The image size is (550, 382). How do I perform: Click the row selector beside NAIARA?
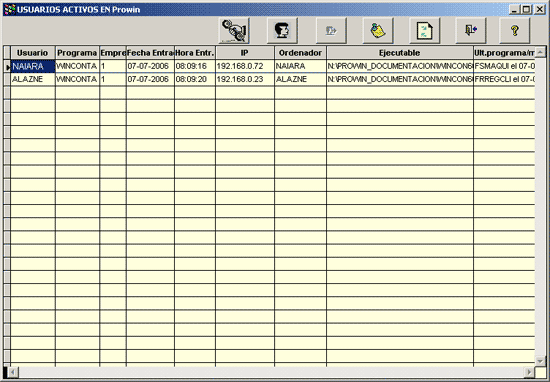point(7,66)
